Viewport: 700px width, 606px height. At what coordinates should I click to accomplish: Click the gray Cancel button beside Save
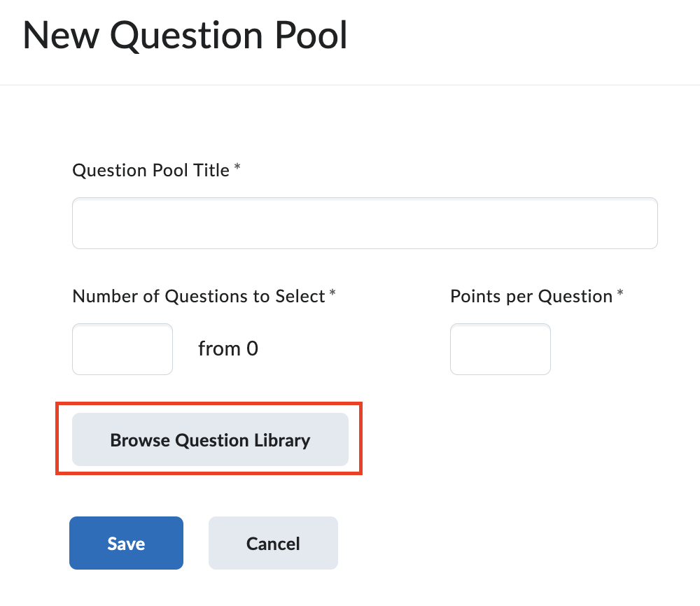pos(273,544)
